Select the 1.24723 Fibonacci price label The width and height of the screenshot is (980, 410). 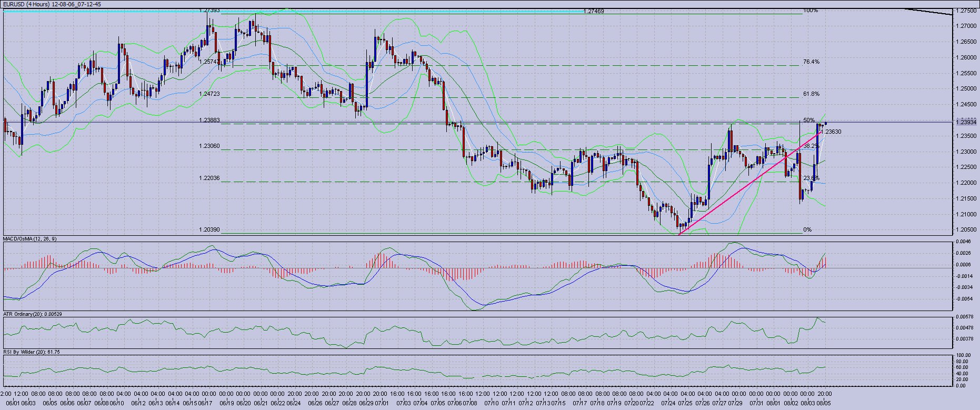209,94
